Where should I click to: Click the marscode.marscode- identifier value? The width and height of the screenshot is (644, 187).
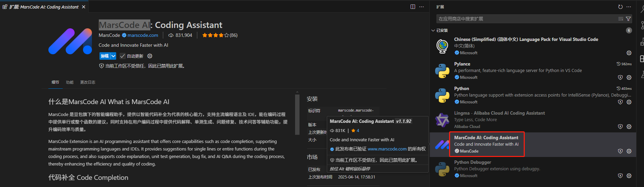(x=356, y=111)
